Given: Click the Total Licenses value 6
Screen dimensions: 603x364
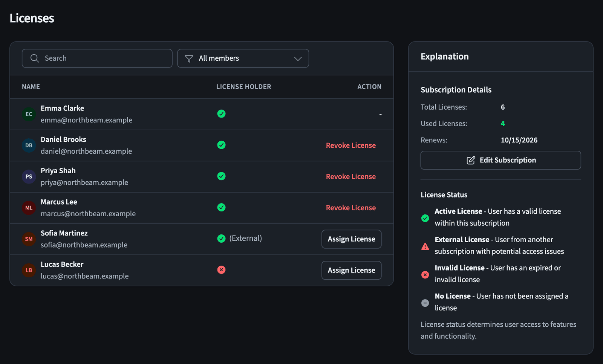Looking at the screenshot, I should point(503,107).
